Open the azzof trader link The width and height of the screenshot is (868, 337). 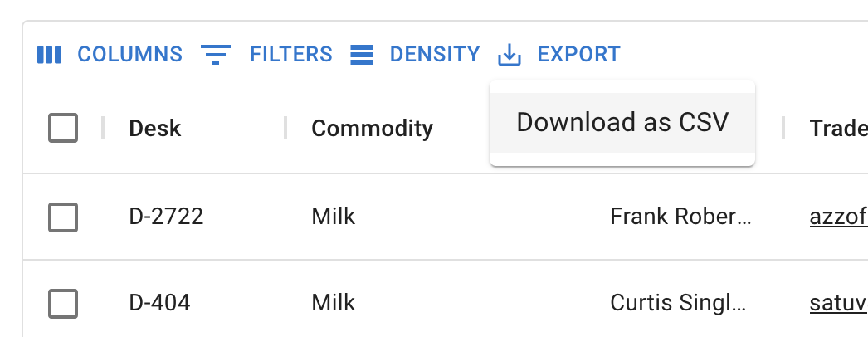point(838,217)
